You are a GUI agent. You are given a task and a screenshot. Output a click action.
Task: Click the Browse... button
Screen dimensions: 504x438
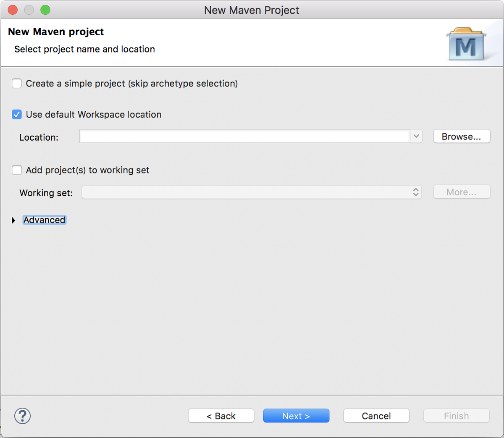462,136
